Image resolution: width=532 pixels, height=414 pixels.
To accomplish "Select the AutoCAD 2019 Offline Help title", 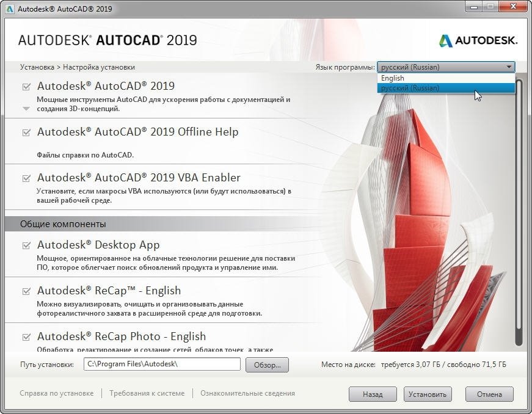I will tap(138, 131).
